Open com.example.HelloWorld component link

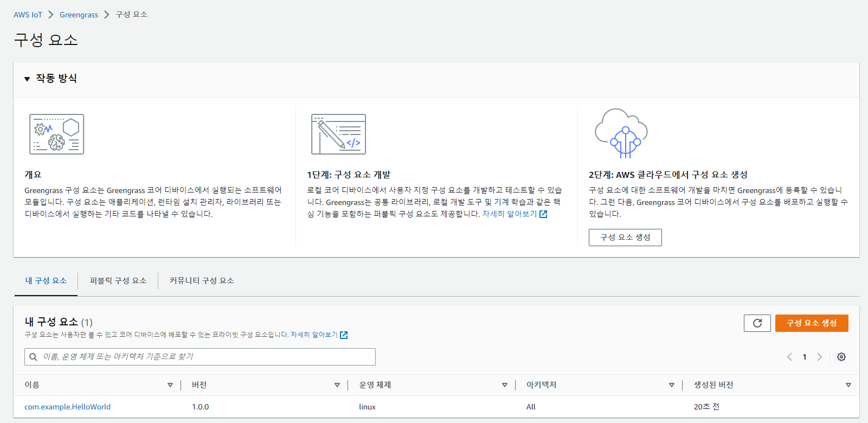click(67, 407)
